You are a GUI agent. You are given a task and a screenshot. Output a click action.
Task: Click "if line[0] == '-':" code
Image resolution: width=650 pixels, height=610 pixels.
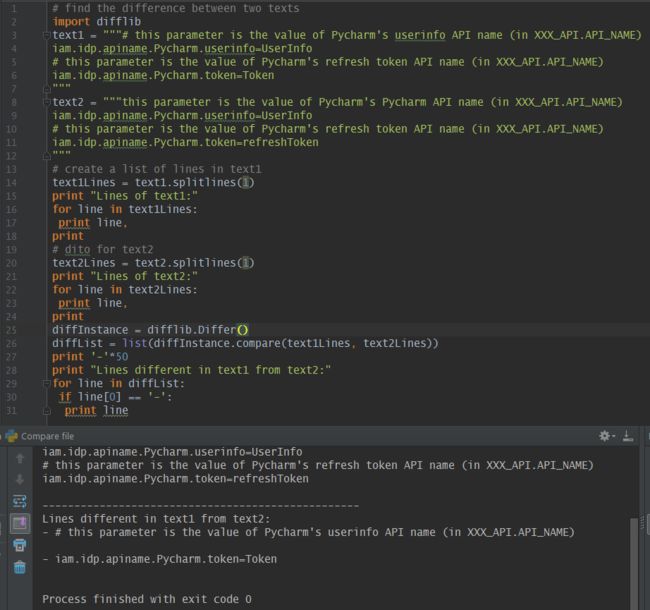(115, 397)
